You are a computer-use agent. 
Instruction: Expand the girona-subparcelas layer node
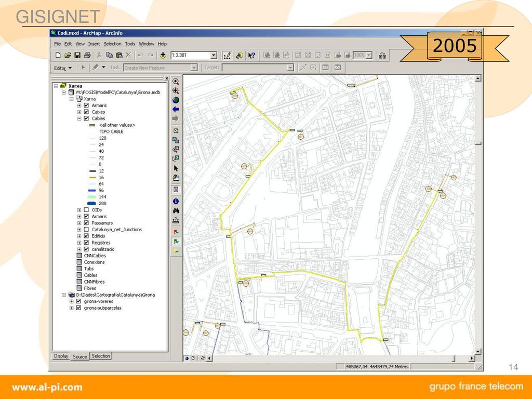pyautogui.click(x=72, y=308)
